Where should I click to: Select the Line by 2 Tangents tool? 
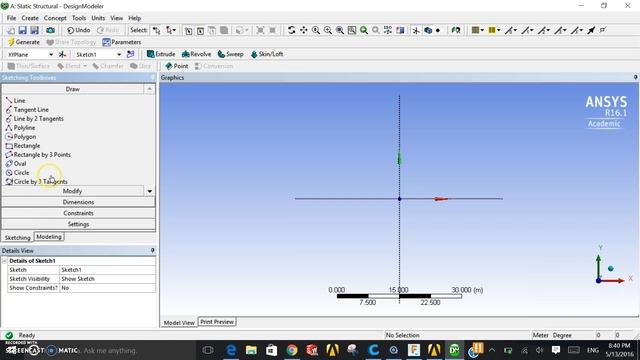point(35,119)
